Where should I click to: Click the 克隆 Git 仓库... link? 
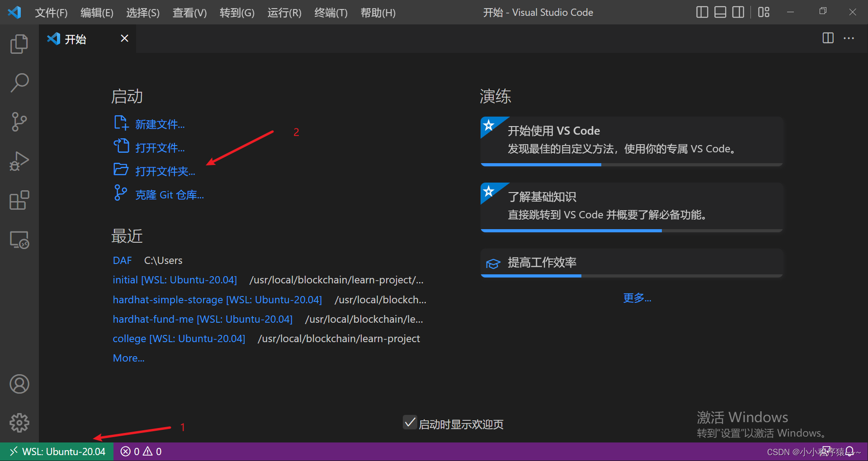(x=170, y=195)
